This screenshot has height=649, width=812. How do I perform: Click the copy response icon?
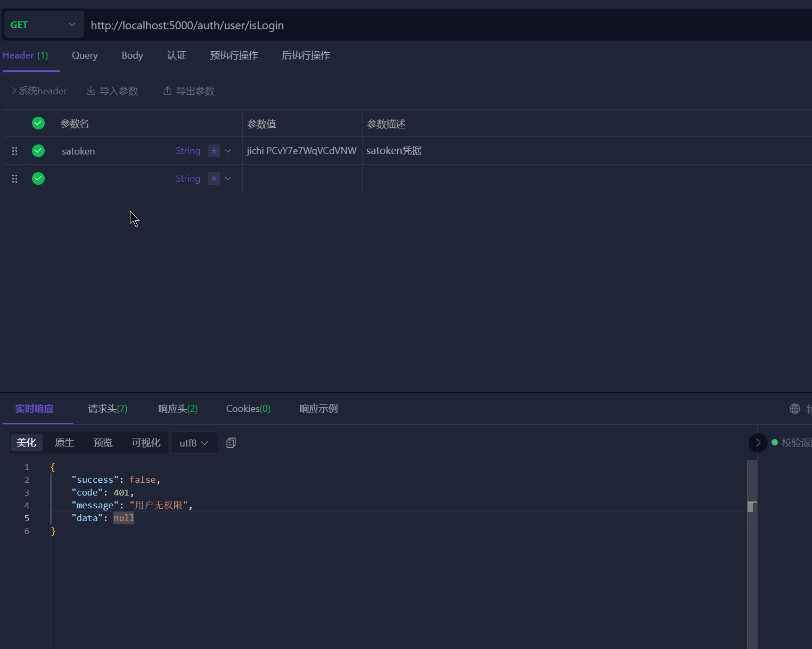pos(231,443)
